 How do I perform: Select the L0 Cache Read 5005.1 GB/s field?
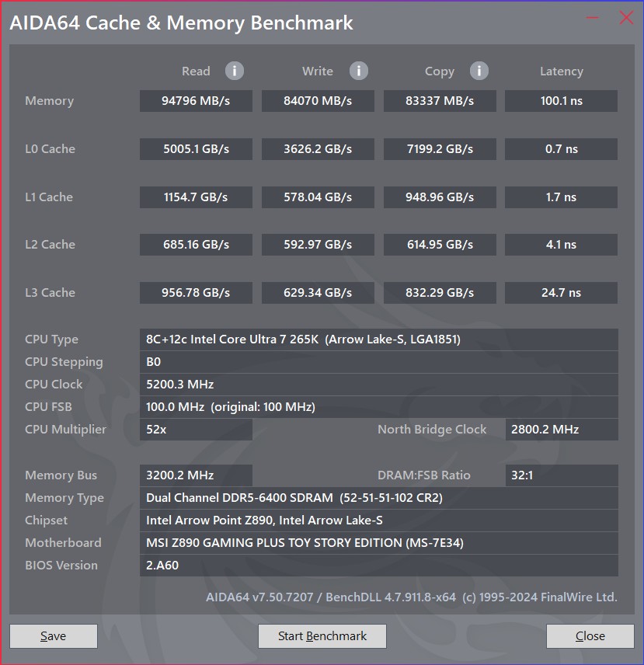tap(196, 149)
